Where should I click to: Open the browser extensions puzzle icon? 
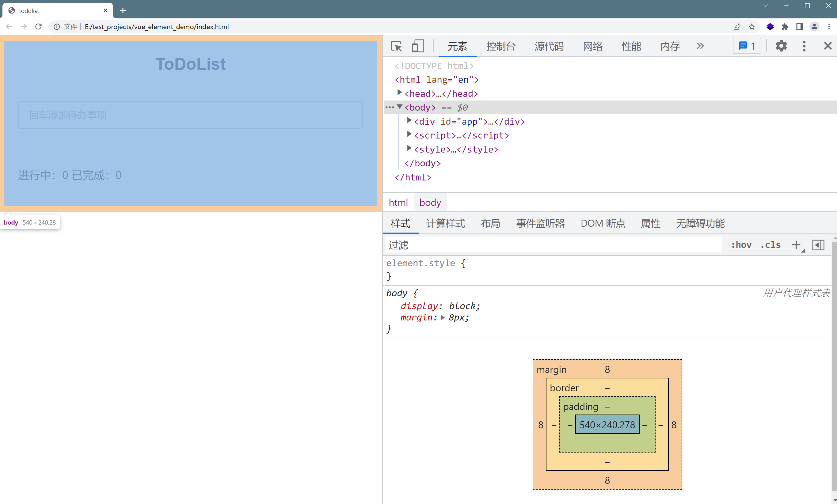785,26
